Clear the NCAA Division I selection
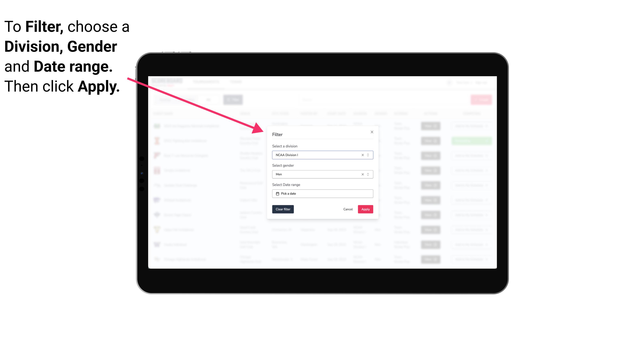 point(362,155)
